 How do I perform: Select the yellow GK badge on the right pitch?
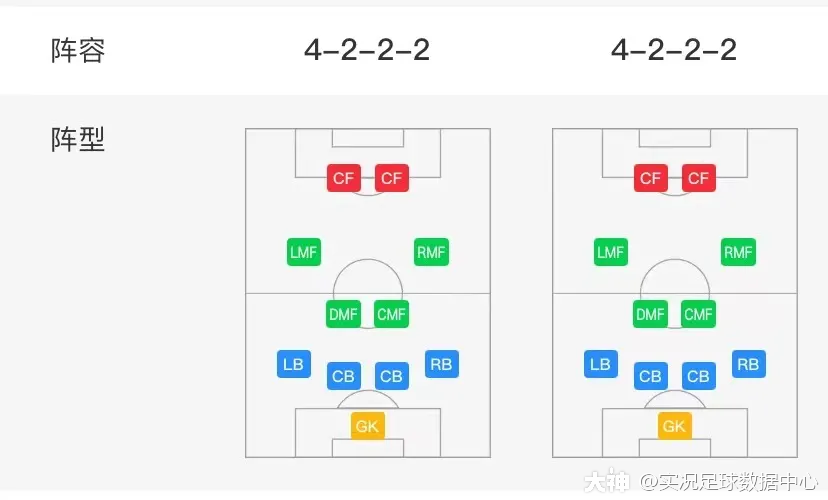tap(674, 426)
